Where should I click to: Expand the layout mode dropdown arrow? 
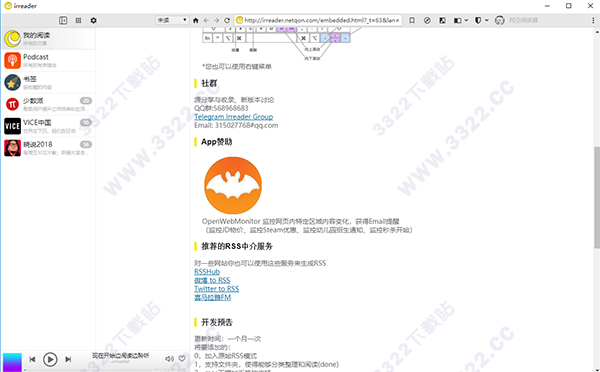pyautogui.click(x=466, y=20)
